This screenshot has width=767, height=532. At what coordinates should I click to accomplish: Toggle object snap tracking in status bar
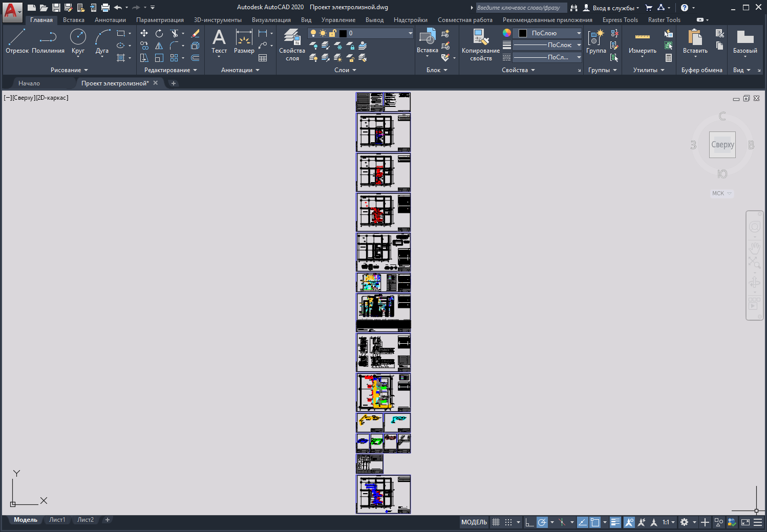click(x=583, y=522)
